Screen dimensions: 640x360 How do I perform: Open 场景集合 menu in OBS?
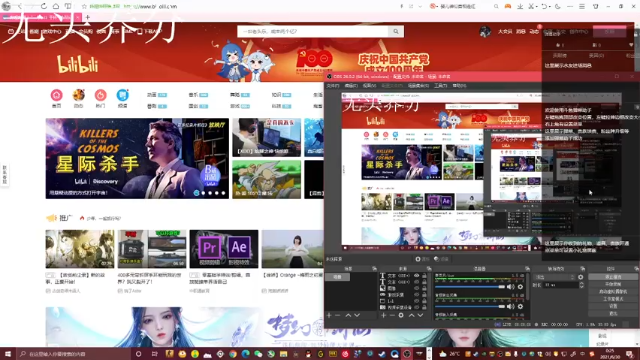pos(418,86)
